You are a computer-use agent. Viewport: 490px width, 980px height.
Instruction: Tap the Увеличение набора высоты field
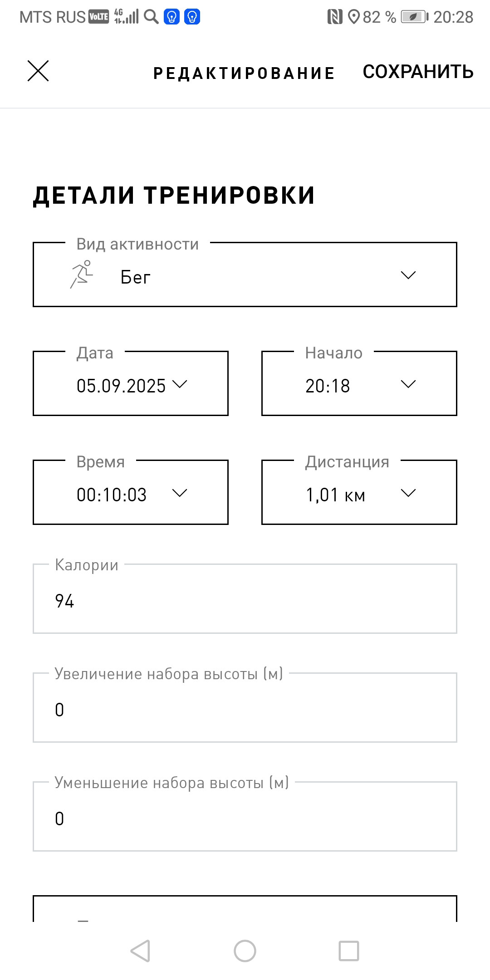tap(245, 707)
